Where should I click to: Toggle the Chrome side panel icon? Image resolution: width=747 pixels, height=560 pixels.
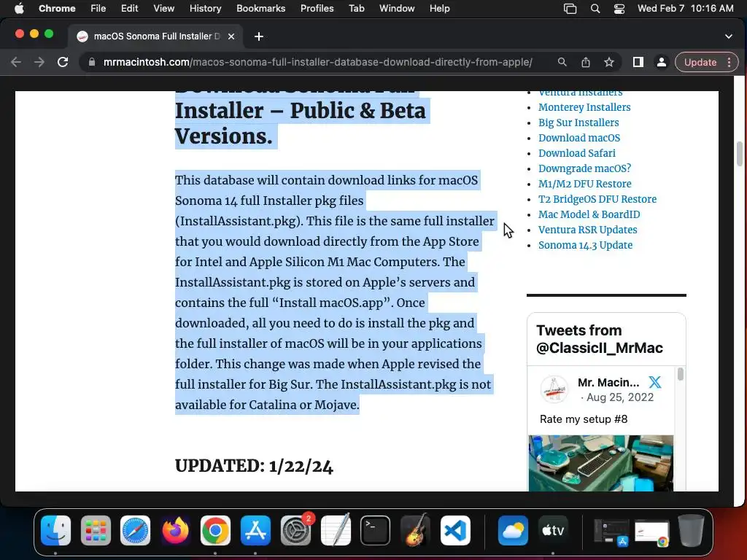[x=638, y=63]
